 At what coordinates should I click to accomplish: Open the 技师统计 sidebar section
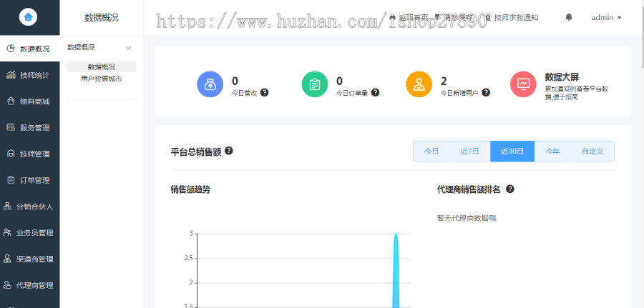click(x=29, y=75)
